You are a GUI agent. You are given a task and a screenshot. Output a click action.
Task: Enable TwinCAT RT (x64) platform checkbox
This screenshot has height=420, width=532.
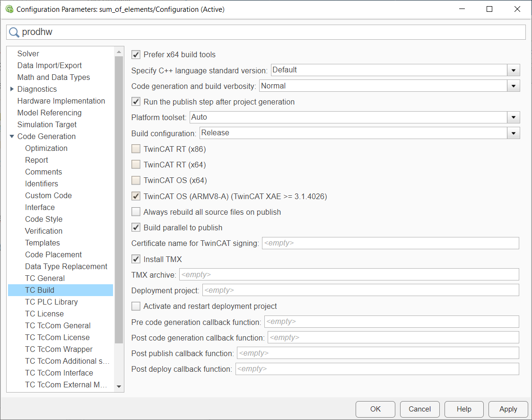pyautogui.click(x=136, y=165)
